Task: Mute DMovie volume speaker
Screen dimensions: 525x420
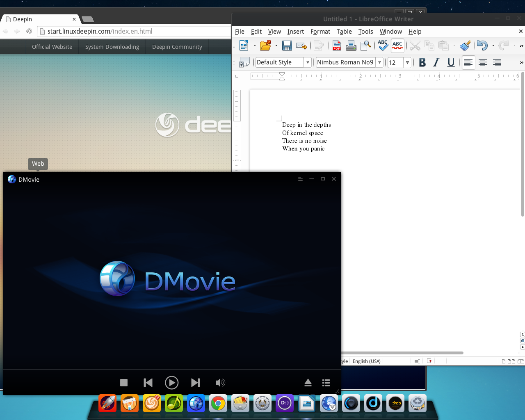Action: 220,383
